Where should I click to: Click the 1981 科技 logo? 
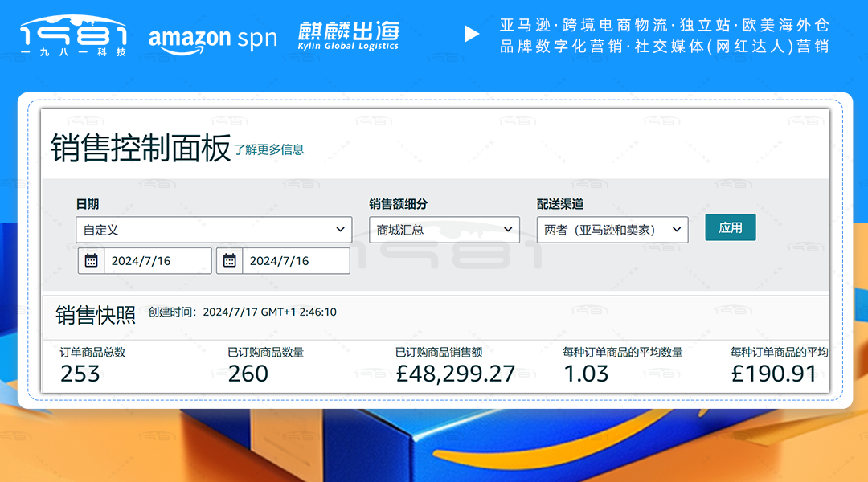point(74,36)
